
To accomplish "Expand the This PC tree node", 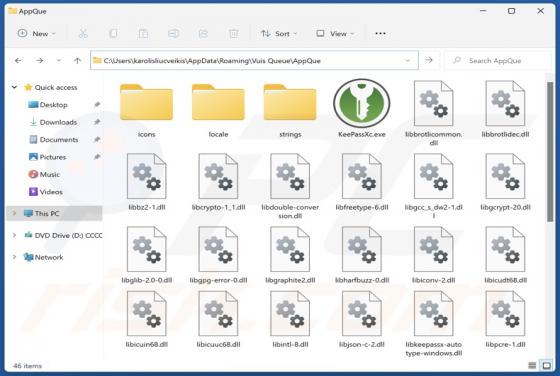I will 14,214.
